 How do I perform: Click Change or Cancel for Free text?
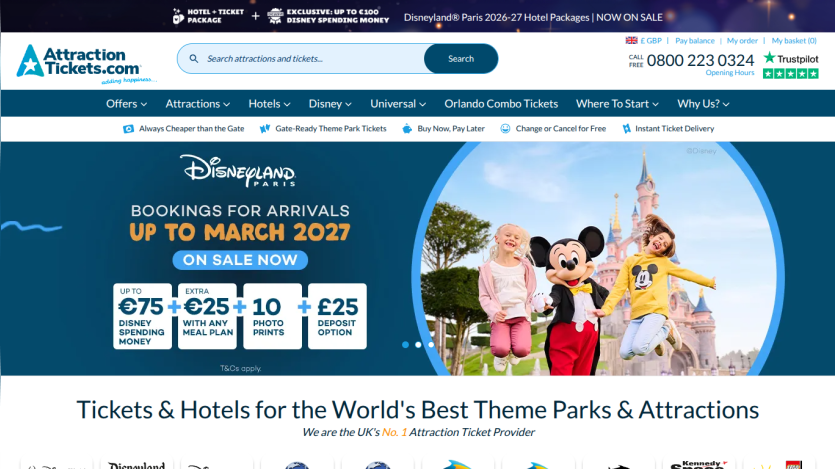tap(561, 129)
